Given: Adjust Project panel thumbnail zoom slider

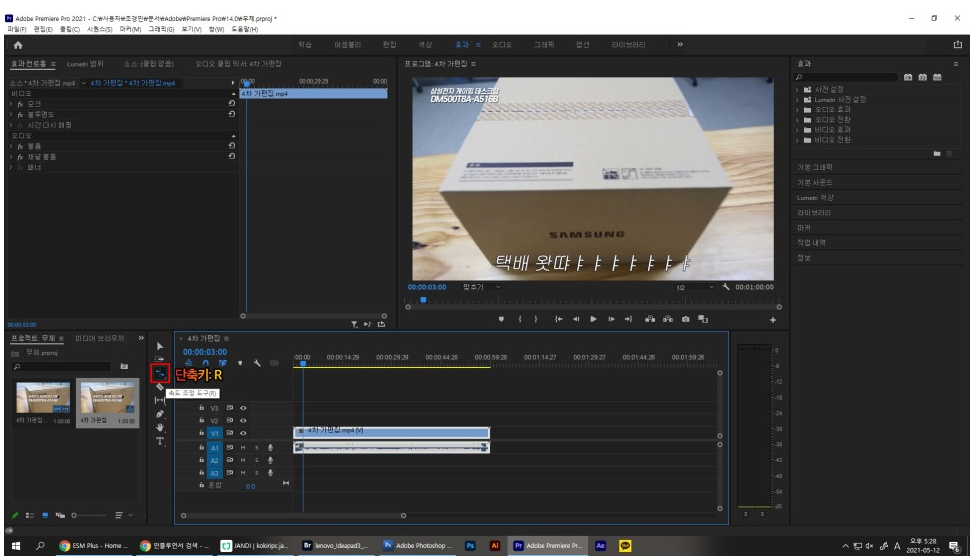Looking at the screenshot, I should coord(89,515).
